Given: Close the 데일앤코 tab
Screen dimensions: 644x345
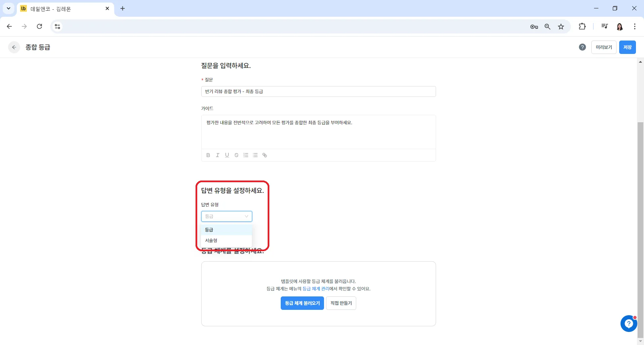Looking at the screenshot, I should [107, 8].
